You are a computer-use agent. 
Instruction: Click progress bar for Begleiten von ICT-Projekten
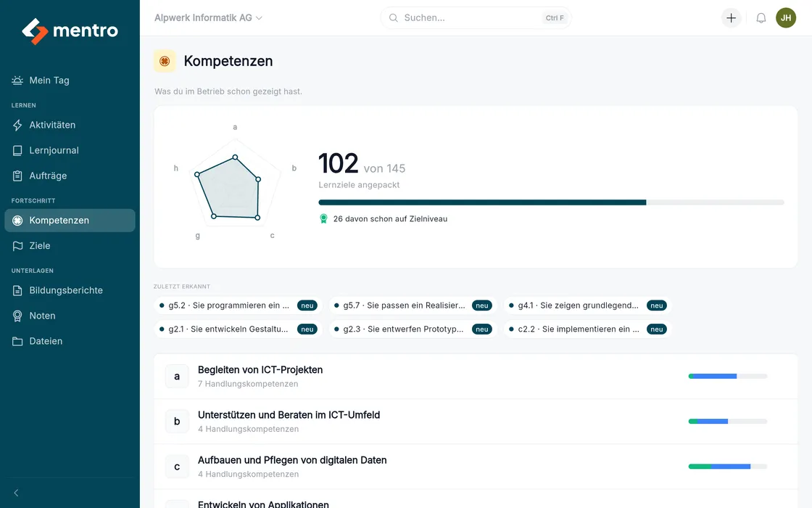[x=728, y=377]
